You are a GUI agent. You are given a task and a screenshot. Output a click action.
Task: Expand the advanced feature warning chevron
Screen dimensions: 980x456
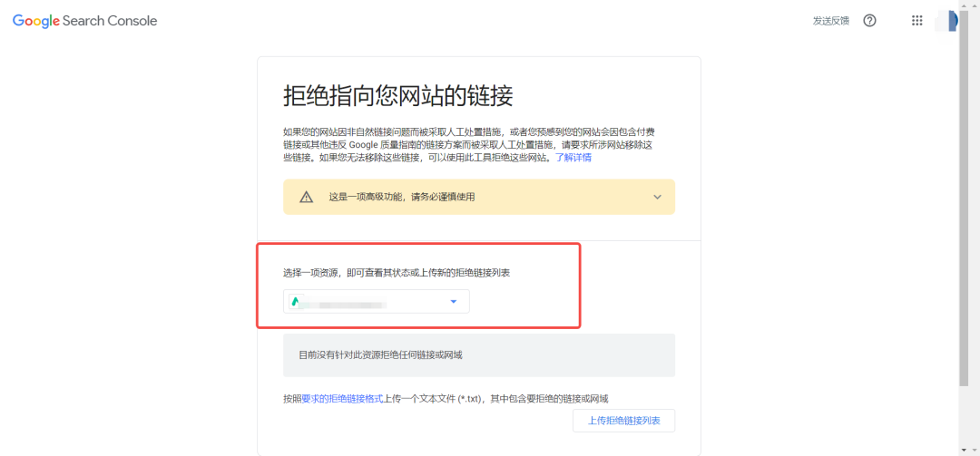point(657,197)
